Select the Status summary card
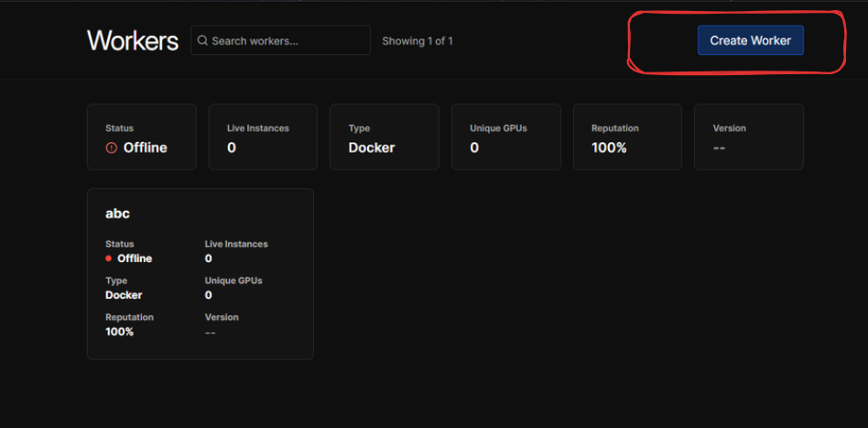The height and width of the screenshot is (428, 868). pos(142,137)
